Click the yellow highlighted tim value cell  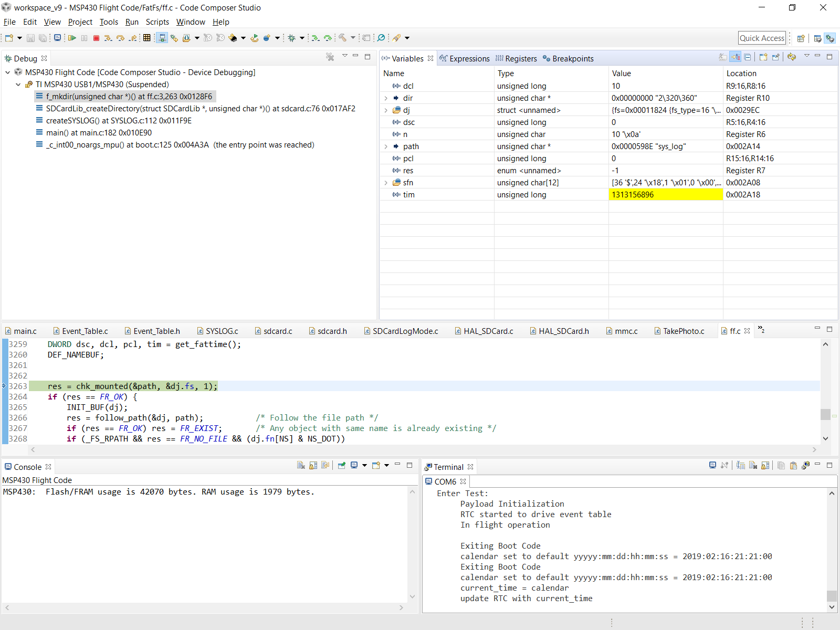pyautogui.click(x=665, y=195)
